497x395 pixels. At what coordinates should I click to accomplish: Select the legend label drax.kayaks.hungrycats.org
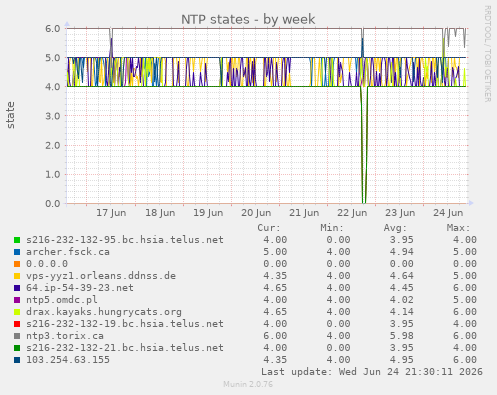[x=104, y=312]
